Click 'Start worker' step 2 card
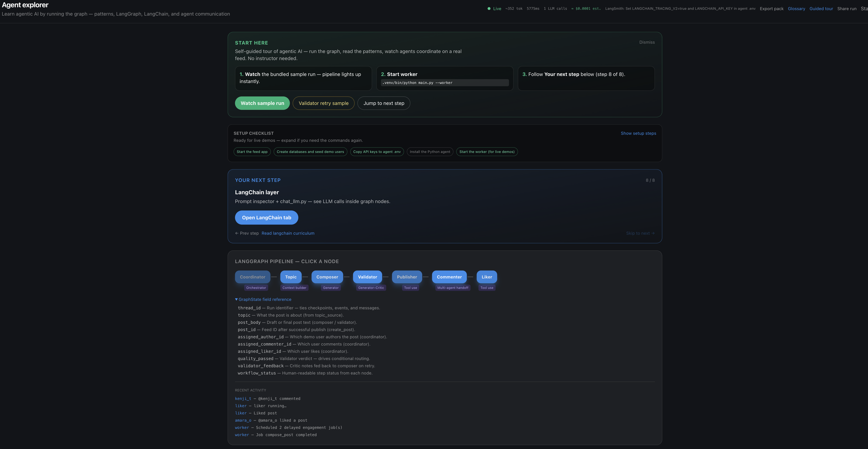Image resolution: width=868 pixels, height=449 pixels. point(444,78)
